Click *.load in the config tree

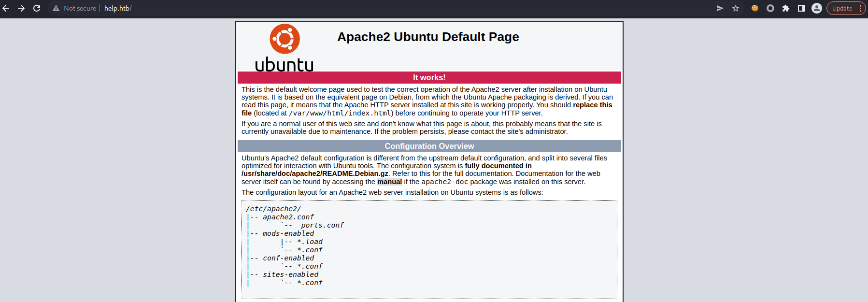(310, 242)
